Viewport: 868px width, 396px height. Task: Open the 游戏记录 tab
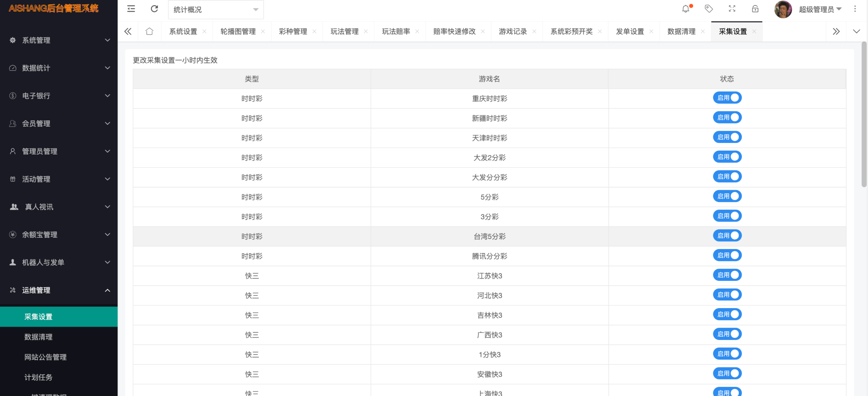(513, 32)
